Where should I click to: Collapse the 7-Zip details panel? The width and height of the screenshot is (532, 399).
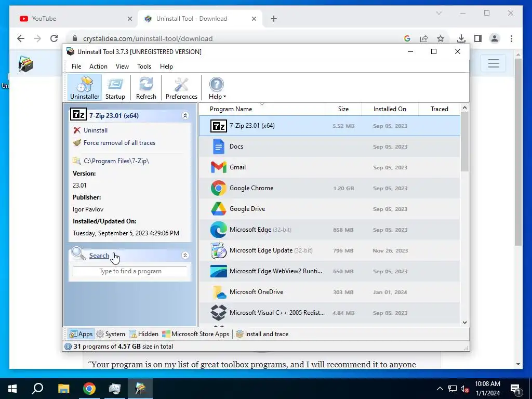click(185, 116)
